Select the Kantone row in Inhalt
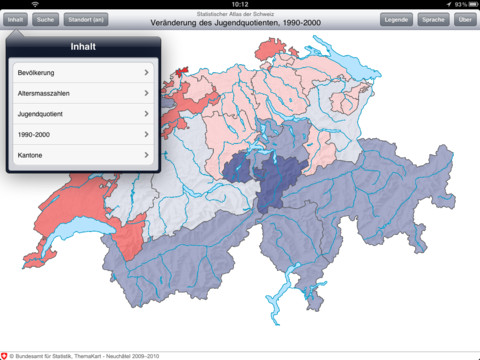 [83, 155]
